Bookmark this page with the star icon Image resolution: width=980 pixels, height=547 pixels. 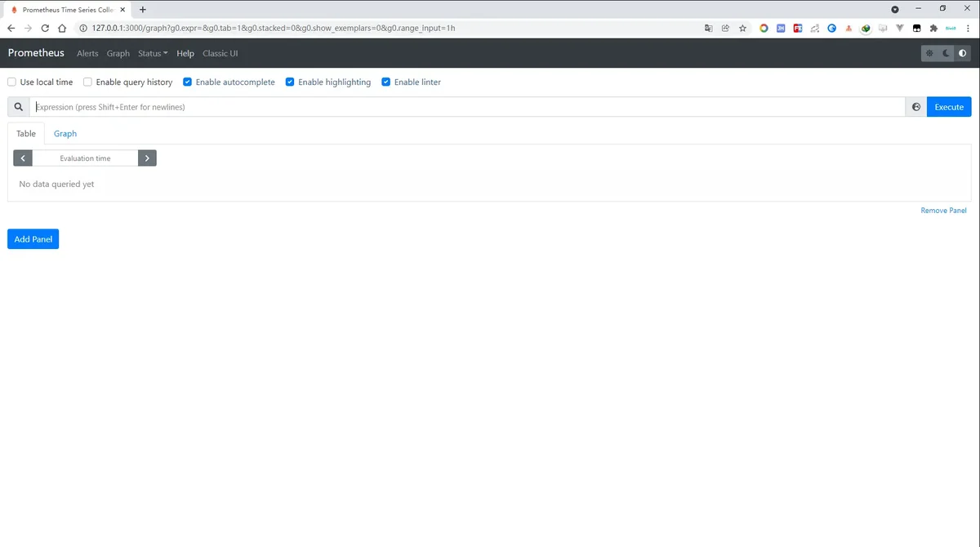pos(742,28)
